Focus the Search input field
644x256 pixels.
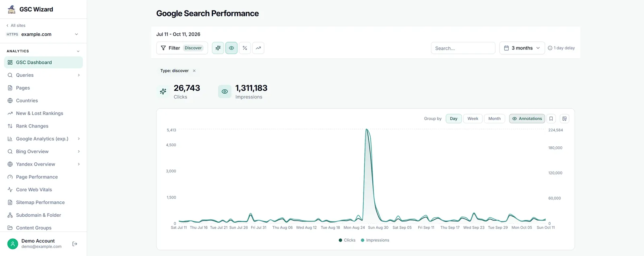point(463,48)
